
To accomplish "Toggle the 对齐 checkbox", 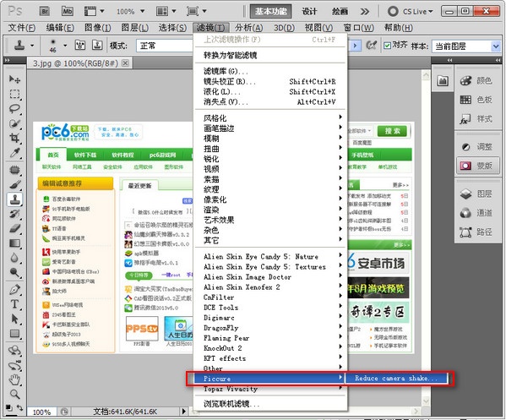I will [387, 46].
